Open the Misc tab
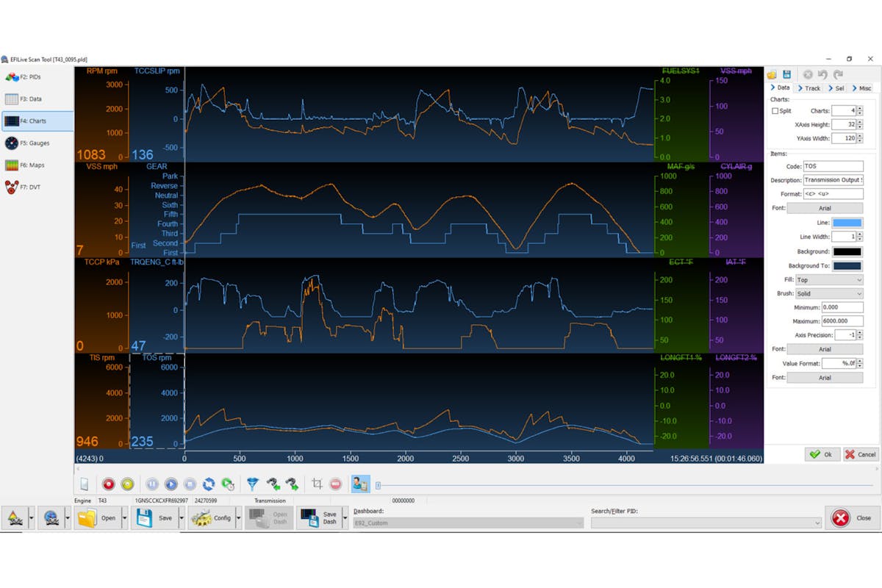Image resolution: width=882 pixels, height=588 pixels. click(861, 88)
